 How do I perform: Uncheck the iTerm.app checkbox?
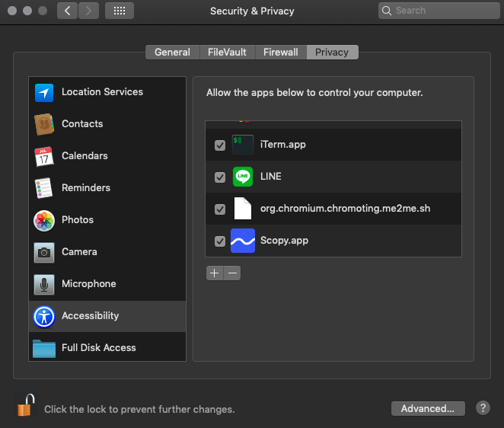220,145
